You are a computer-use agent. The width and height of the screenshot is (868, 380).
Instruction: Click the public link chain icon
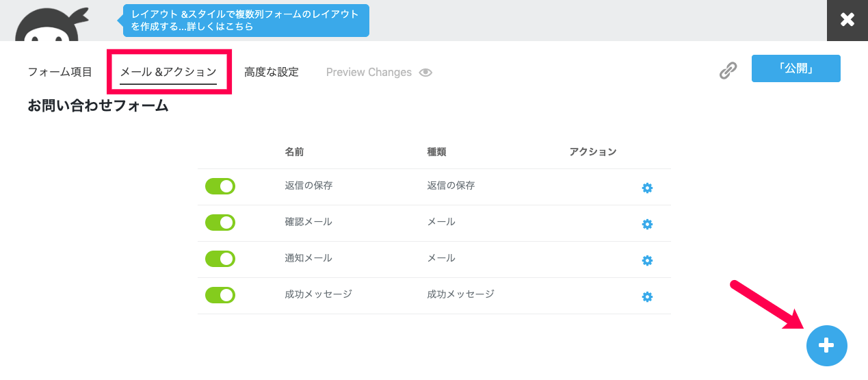[728, 71]
